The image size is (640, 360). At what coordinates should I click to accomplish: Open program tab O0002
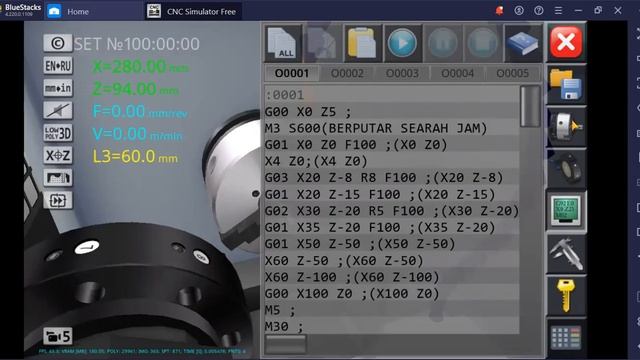347,73
